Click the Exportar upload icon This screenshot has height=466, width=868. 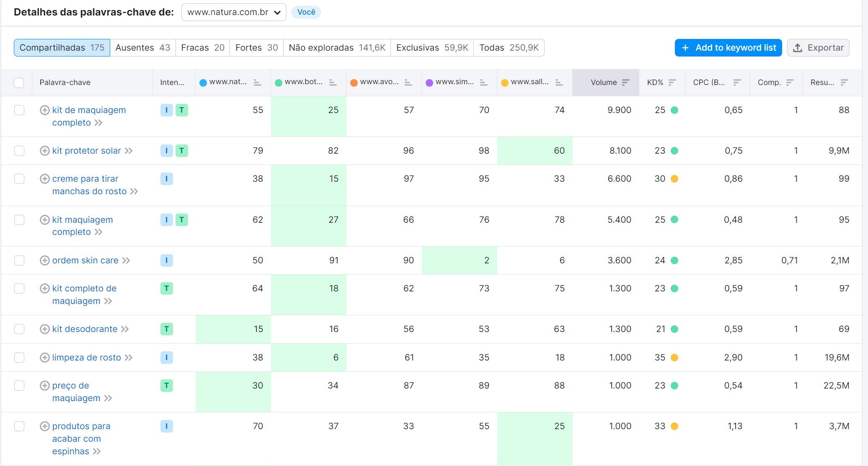(x=798, y=48)
